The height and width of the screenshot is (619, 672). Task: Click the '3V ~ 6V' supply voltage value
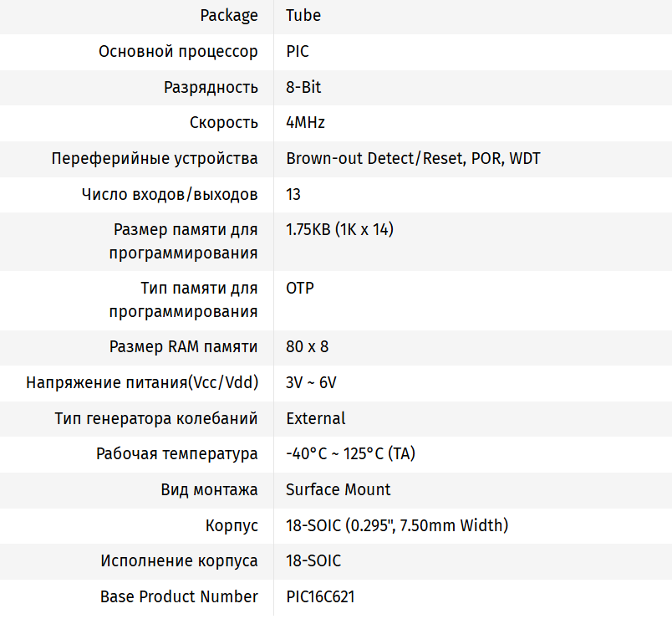tap(311, 383)
